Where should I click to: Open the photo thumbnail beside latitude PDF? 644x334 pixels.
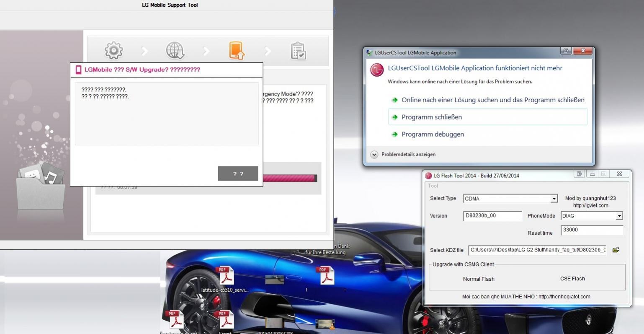(x=275, y=279)
